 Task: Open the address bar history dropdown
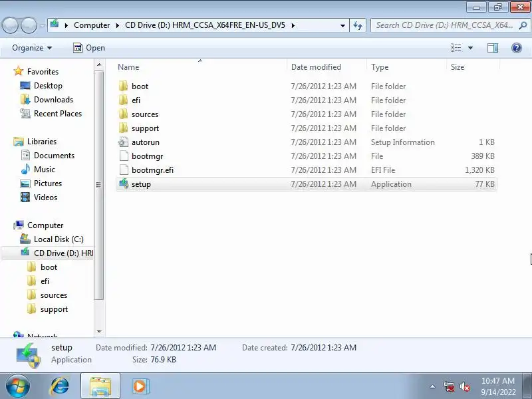[x=342, y=25]
